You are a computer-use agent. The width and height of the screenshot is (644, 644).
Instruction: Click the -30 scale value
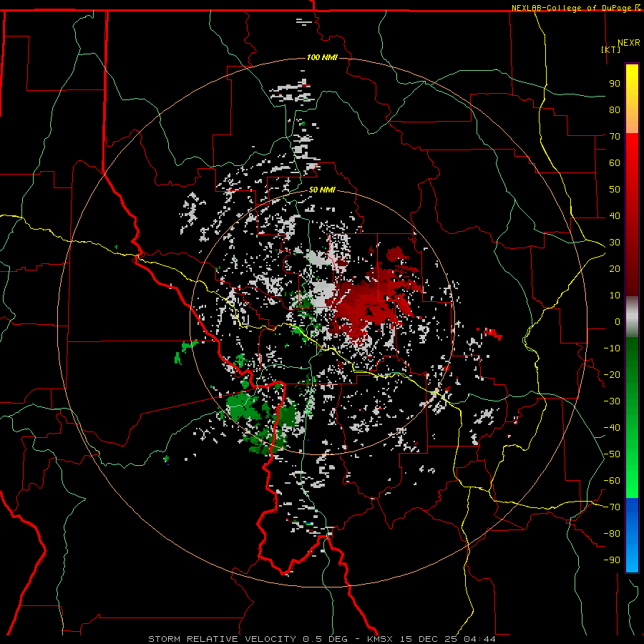pos(612,401)
